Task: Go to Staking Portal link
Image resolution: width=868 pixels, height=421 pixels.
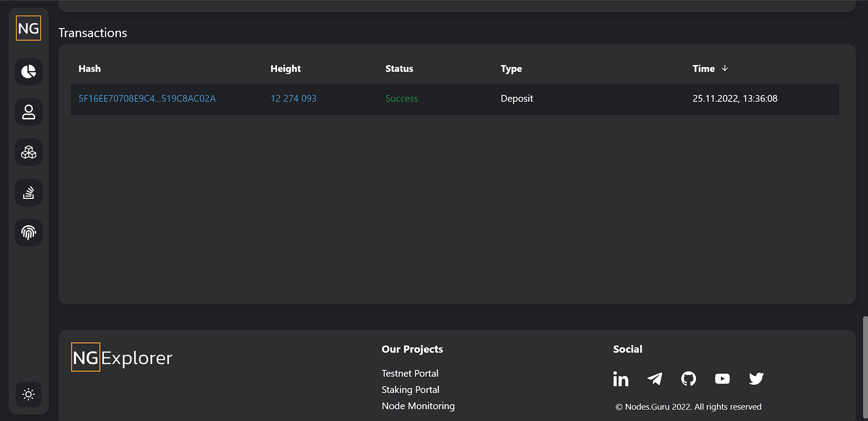Action: (x=410, y=390)
